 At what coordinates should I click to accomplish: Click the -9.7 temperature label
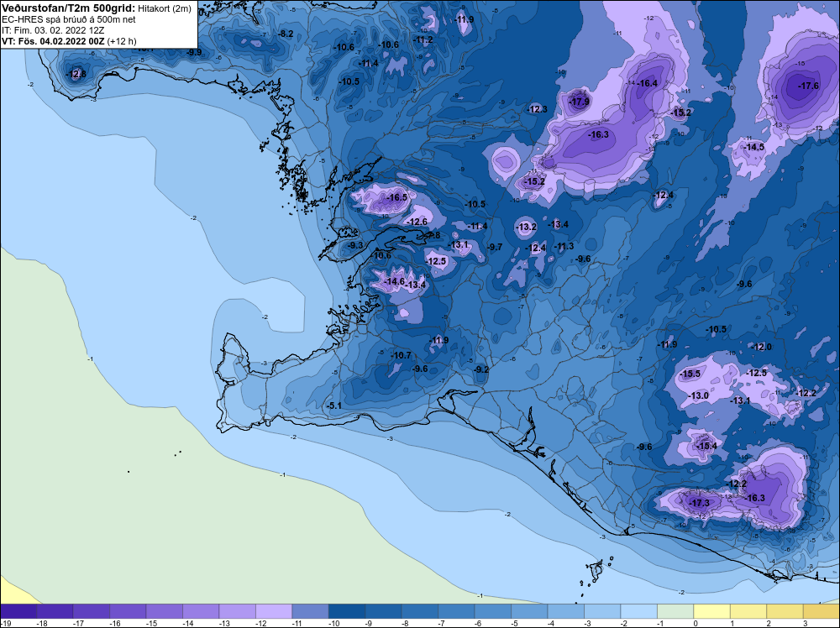click(495, 247)
